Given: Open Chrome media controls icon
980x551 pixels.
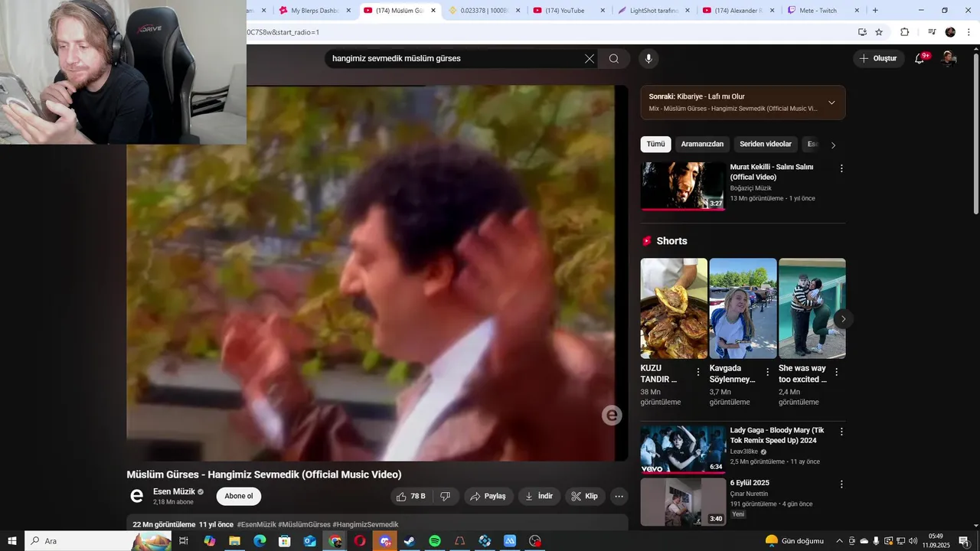Looking at the screenshot, I should [x=932, y=32].
